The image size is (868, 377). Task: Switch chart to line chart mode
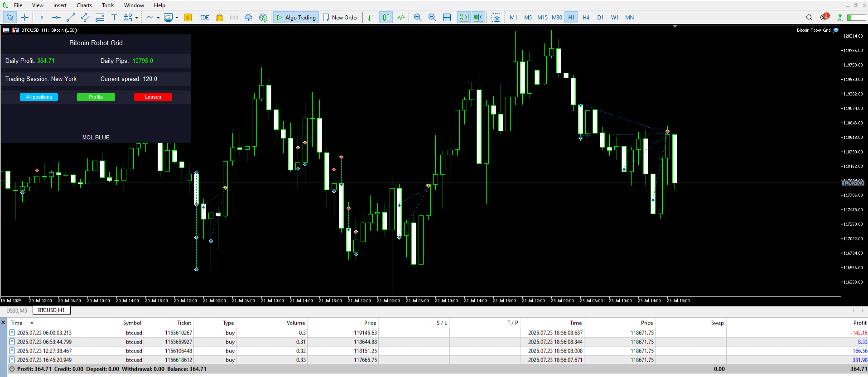click(401, 18)
